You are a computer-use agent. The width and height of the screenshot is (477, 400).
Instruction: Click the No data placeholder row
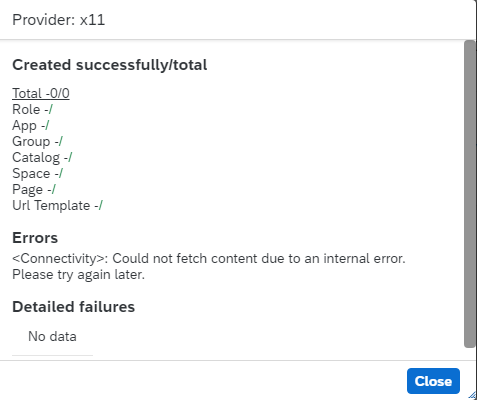(x=52, y=336)
